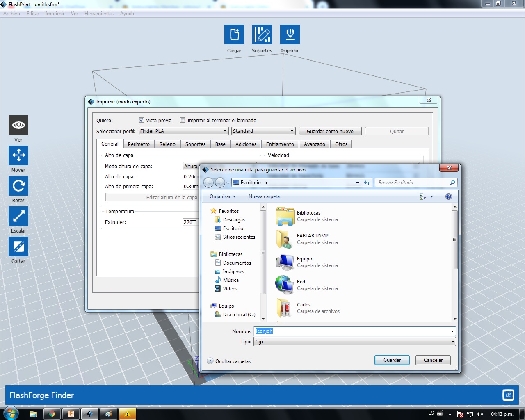Select Documentos under Bibliotecas

(233, 263)
